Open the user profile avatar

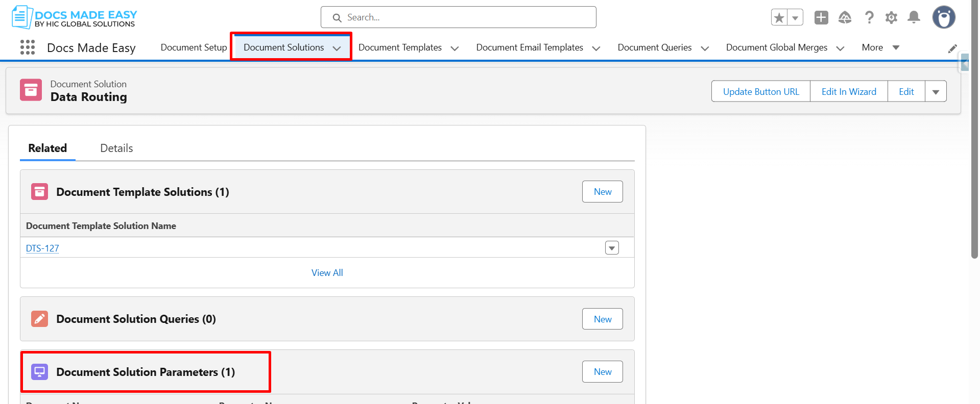944,17
